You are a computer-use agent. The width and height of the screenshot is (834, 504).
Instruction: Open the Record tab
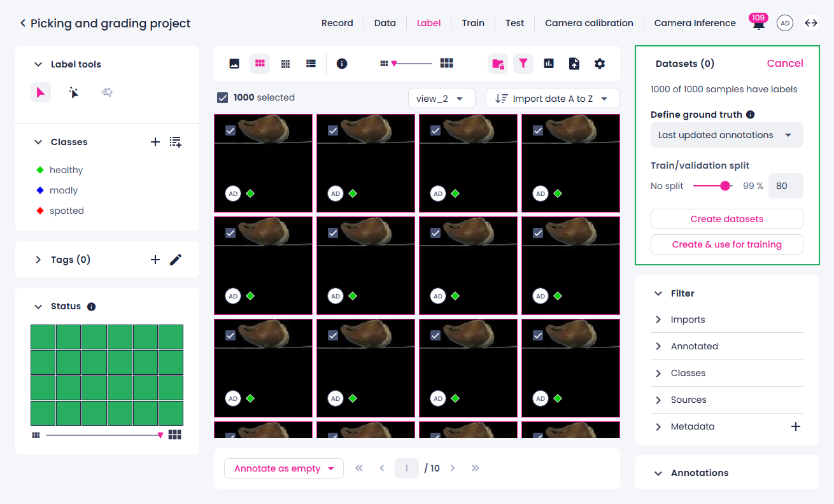click(337, 23)
